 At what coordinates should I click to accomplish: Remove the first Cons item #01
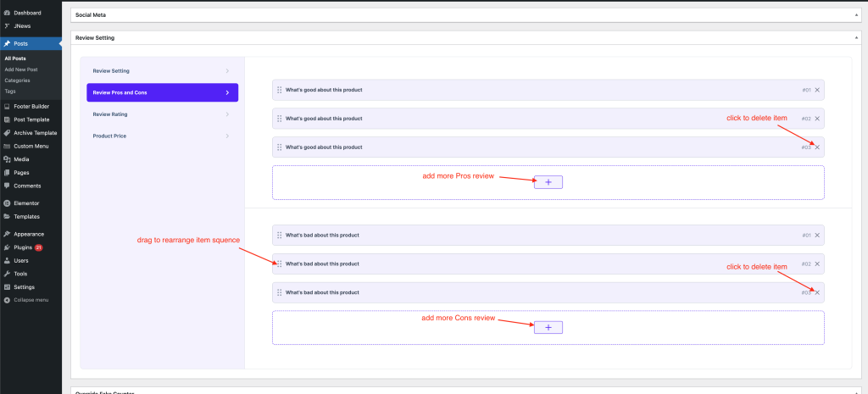tap(817, 236)
